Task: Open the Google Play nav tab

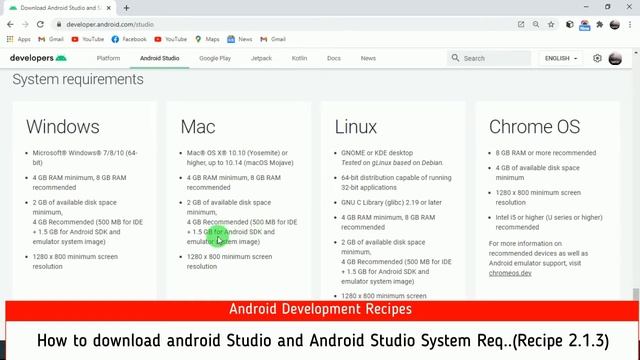Action: 215,58
